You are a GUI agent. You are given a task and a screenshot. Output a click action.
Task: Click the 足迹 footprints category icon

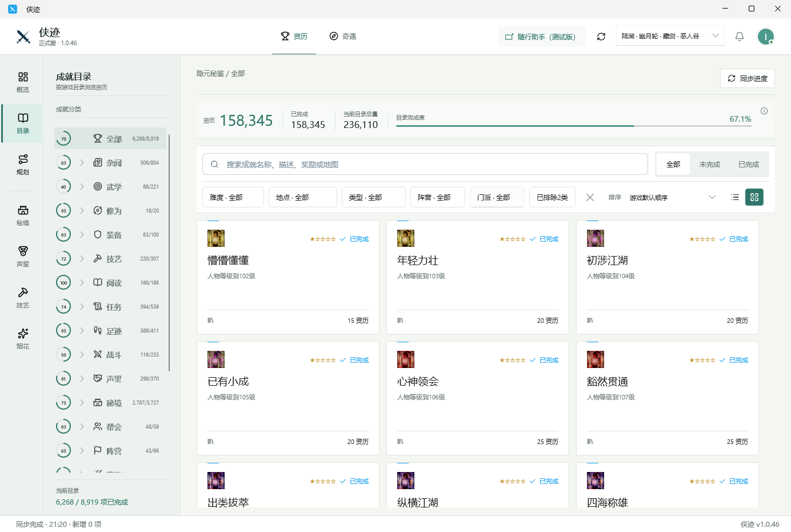tap(98, 330)
